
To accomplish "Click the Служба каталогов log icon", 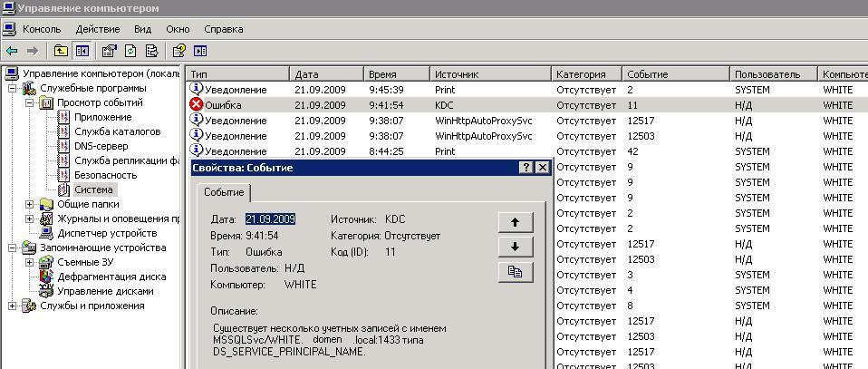I will click(64, 131).
